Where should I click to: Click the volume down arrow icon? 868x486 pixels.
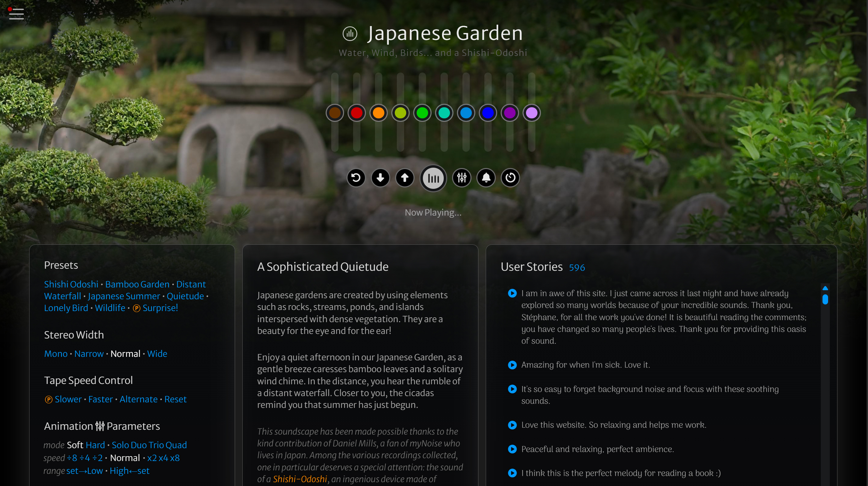click(380, 178)
